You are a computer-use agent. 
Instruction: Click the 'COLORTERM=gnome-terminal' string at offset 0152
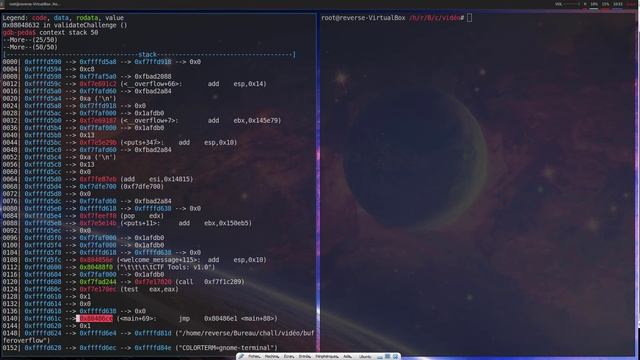(x=227, y=348)
